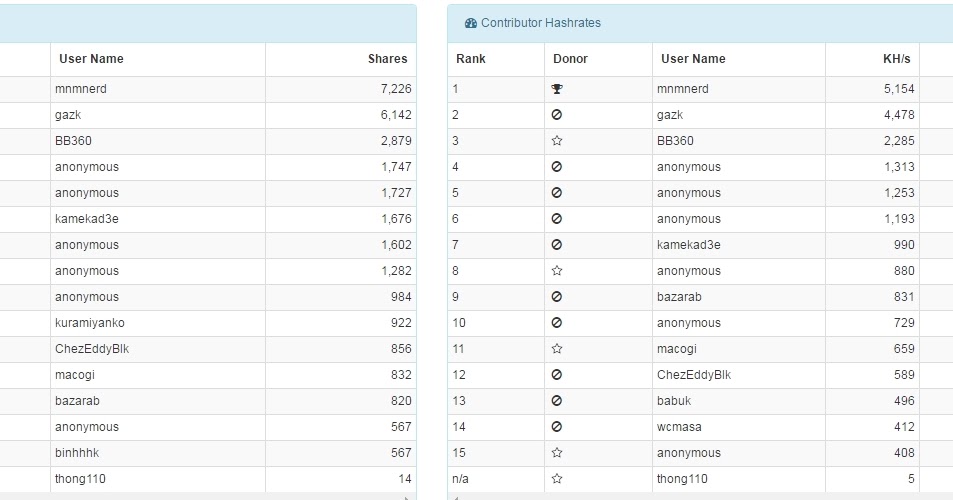Click the Donor column header

click(571, 59)
